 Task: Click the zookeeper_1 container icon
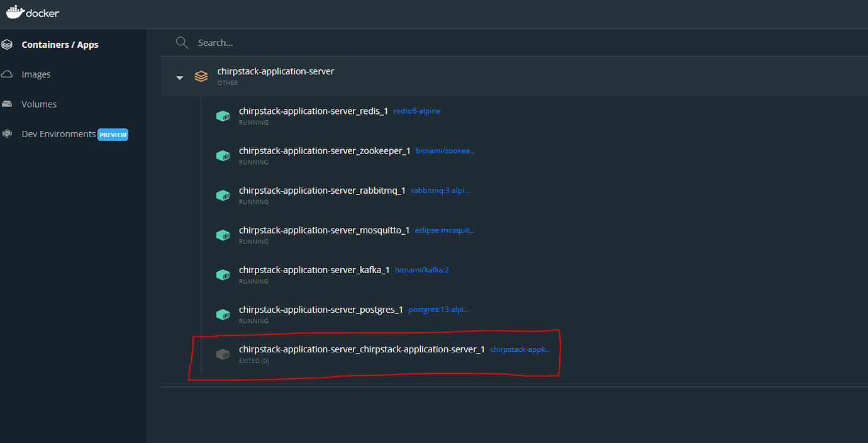(223, 155)
